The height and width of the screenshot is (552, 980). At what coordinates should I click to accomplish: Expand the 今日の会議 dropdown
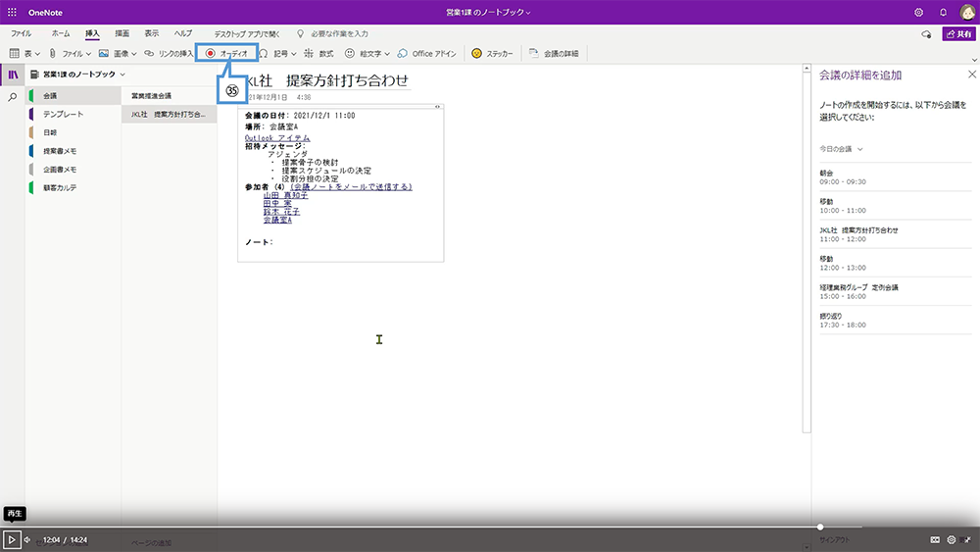tap(842, 149)
